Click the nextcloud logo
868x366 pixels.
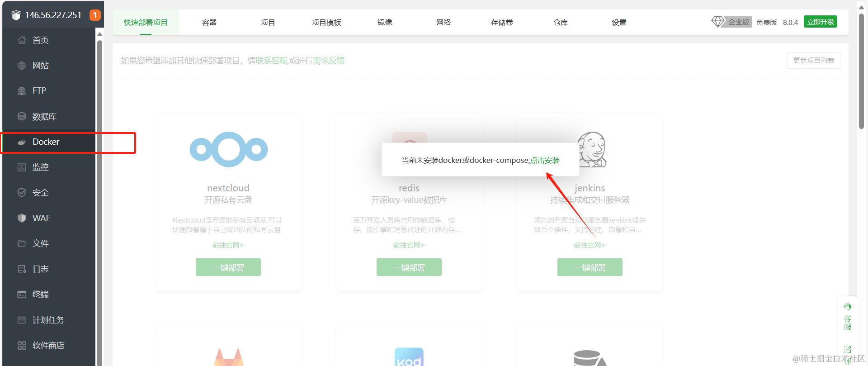coord(228,149)
